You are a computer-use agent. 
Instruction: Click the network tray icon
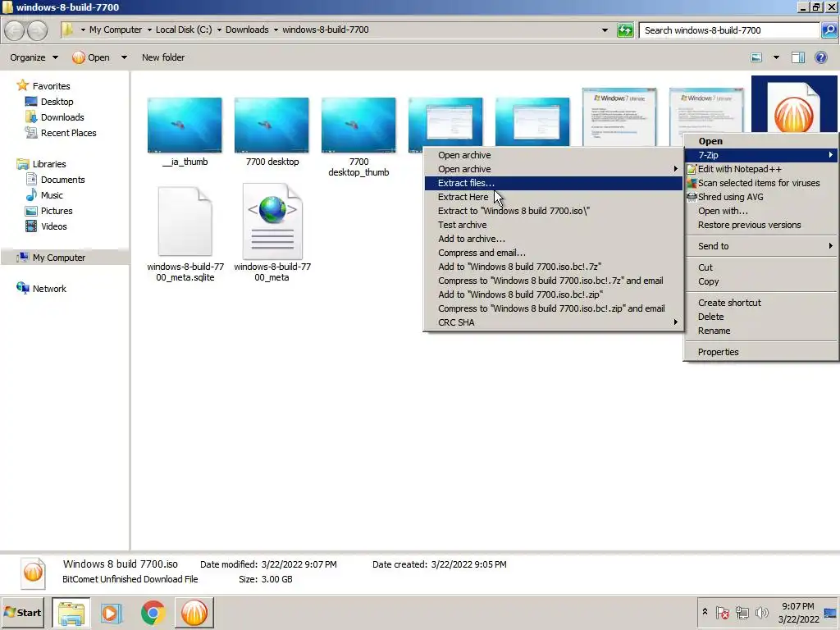(742, 612)
